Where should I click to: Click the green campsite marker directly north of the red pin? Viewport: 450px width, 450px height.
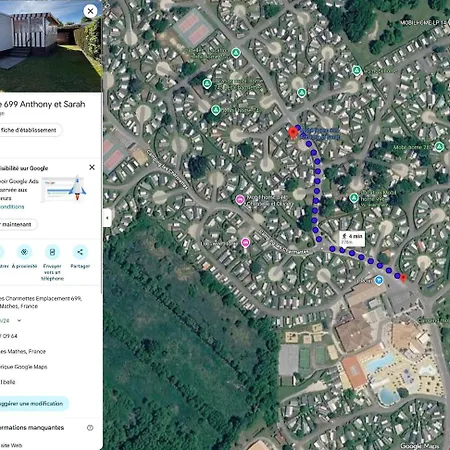click(302, 92)
